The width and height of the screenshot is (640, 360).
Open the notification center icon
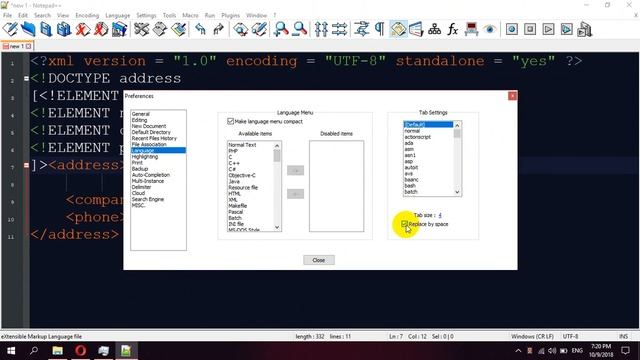coord(625,351)
